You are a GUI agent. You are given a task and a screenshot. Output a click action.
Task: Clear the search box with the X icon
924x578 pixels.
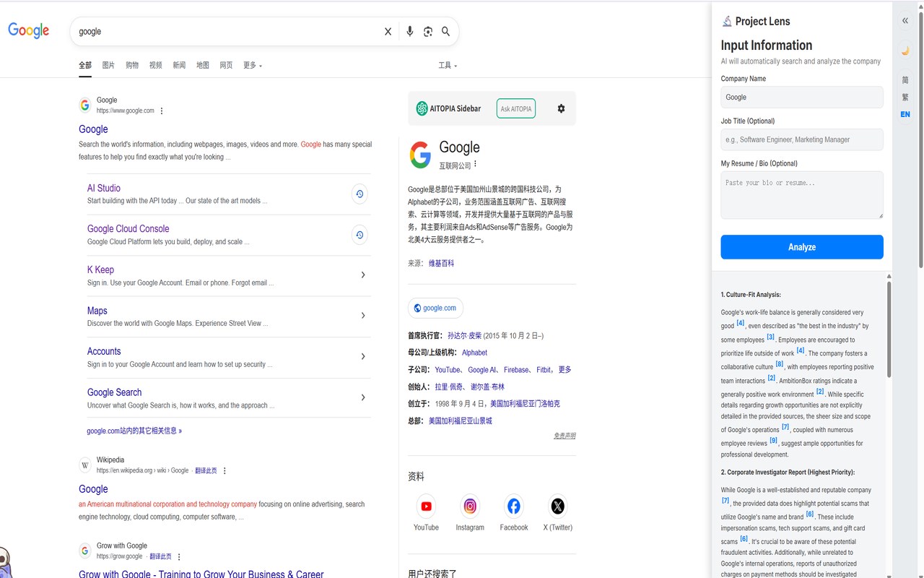tap(388, 32)
